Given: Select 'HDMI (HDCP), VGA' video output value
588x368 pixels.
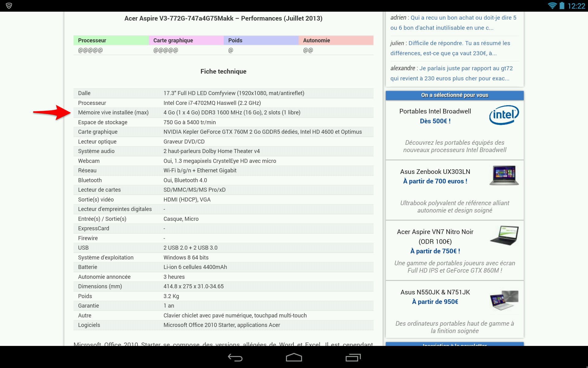Looking at the screenshot, I should [187, 200].
